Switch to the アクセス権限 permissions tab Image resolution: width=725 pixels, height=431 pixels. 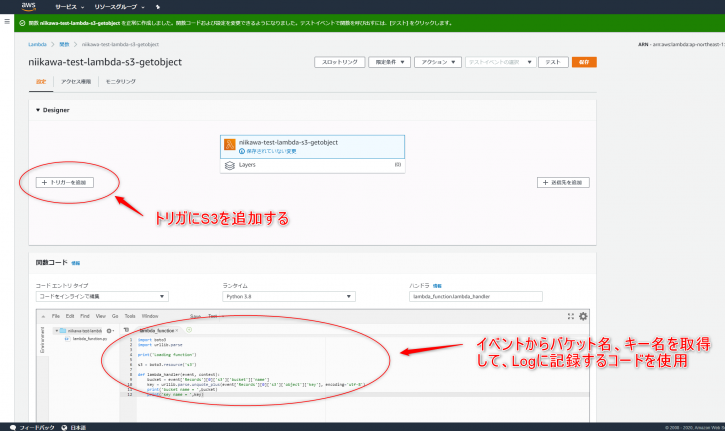[76, 81]
